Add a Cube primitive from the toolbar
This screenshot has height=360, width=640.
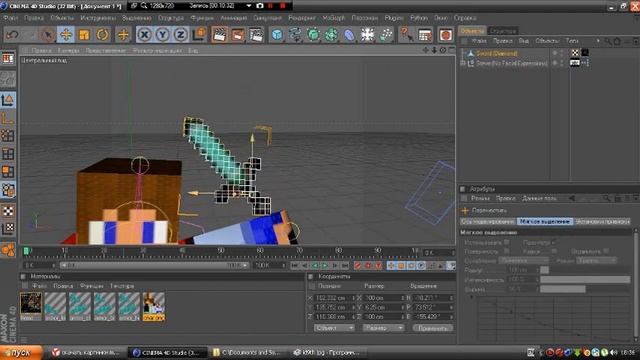[277, 35]
